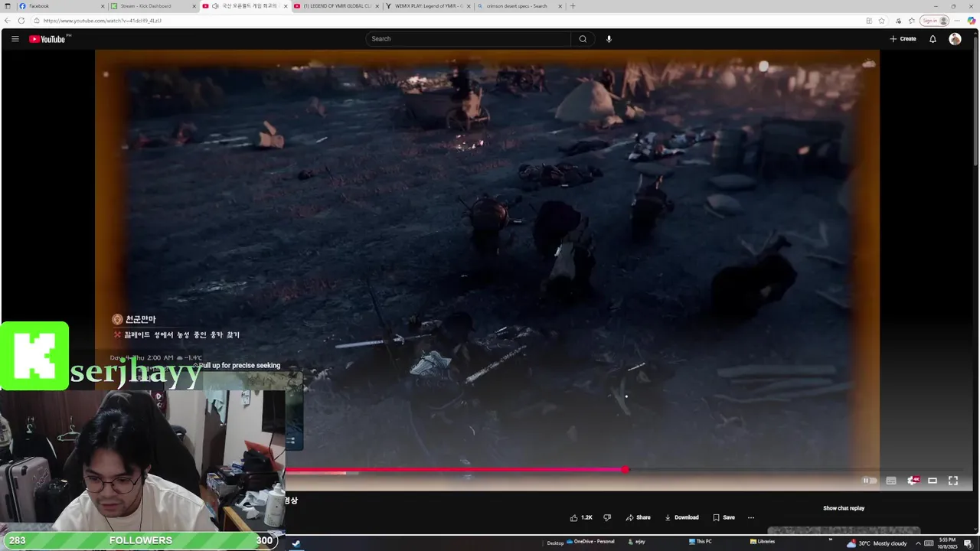Click the browser back arrow
Image resolution: width=980 pixels, height=551 pixels.
(x=8, y=21)
